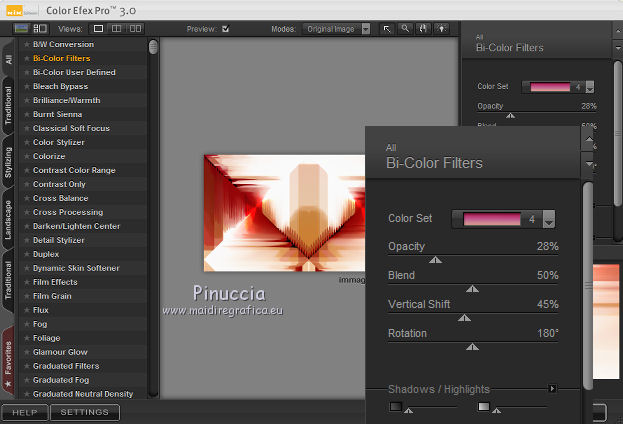Select the hand pan tool

click(x=423, y=29)
